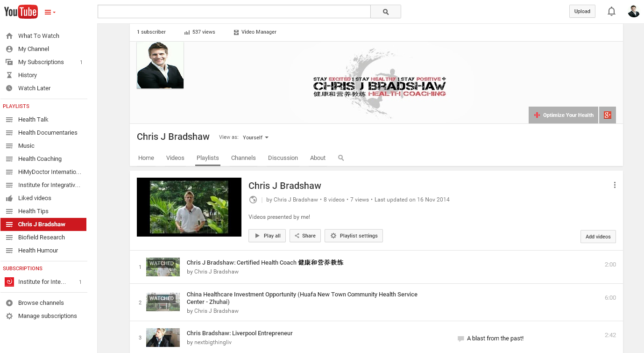Click the note icon beside A blast from the past

pyautogui.click(x=461, y=339)
